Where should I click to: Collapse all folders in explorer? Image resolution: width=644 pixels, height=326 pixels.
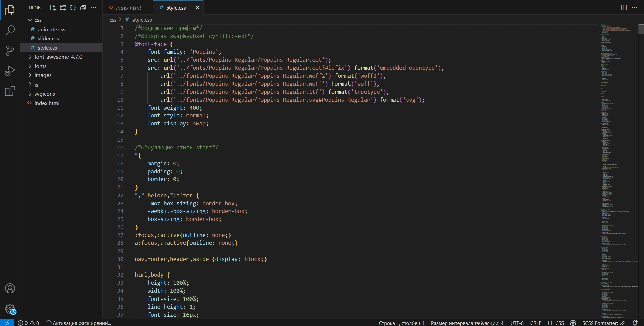coord(83,8)
